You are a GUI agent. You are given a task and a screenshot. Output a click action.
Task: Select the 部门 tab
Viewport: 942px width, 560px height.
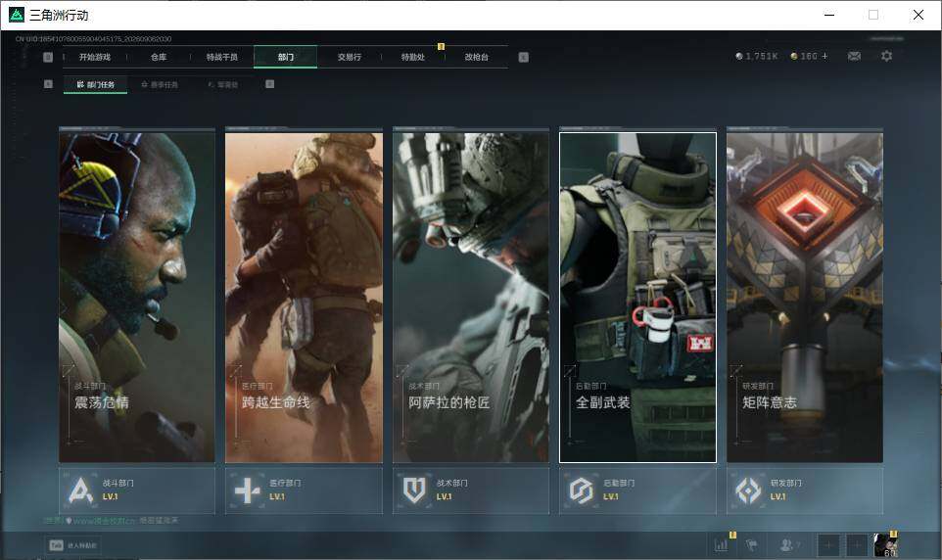(285, 57)
